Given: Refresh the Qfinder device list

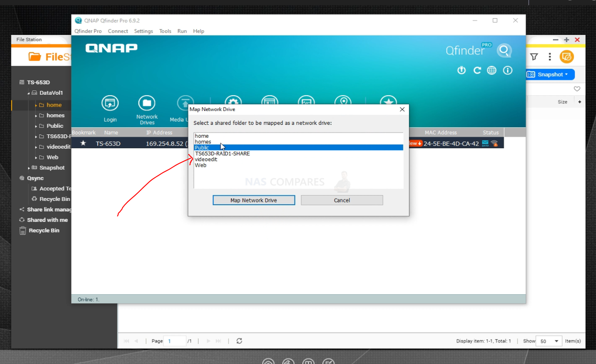Looking at the screenshot, I should pyautogui.click(x=477, y=70).
